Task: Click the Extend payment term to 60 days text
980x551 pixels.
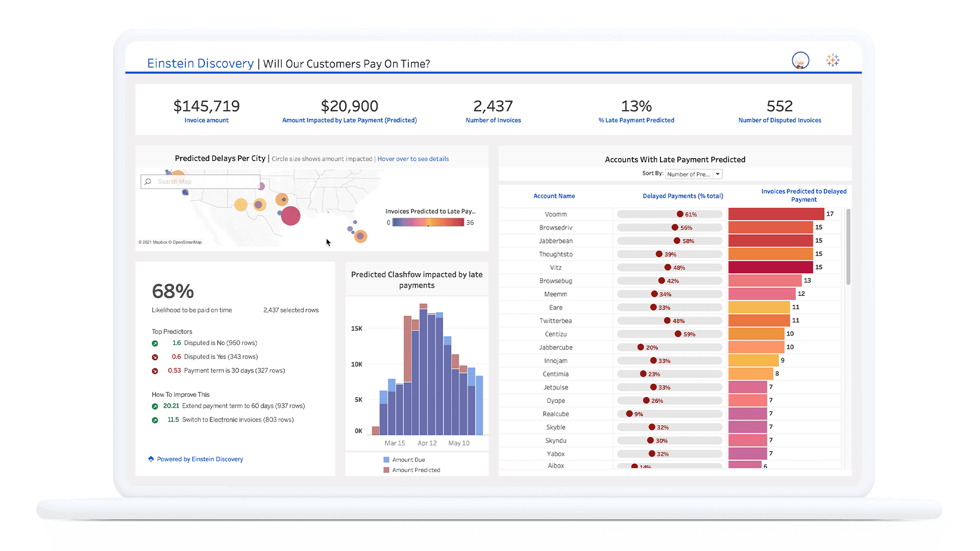Action: 243,406
